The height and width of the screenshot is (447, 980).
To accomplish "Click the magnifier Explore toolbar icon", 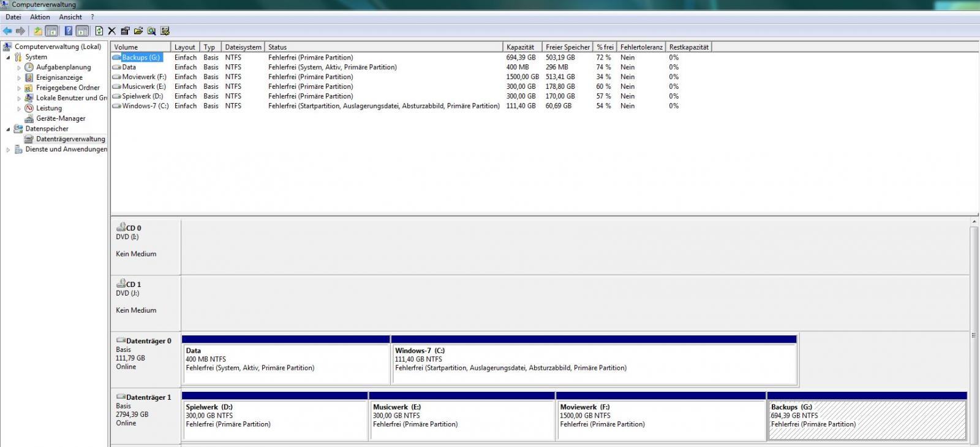I will coord(151,31).
